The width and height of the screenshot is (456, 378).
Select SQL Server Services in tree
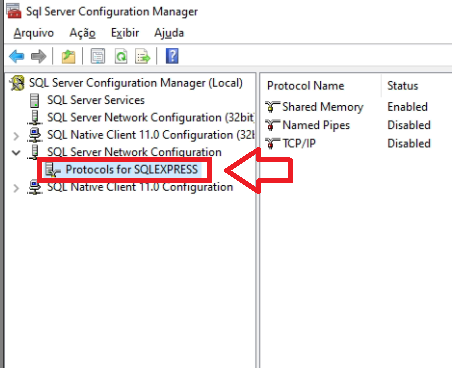point(96,100)
